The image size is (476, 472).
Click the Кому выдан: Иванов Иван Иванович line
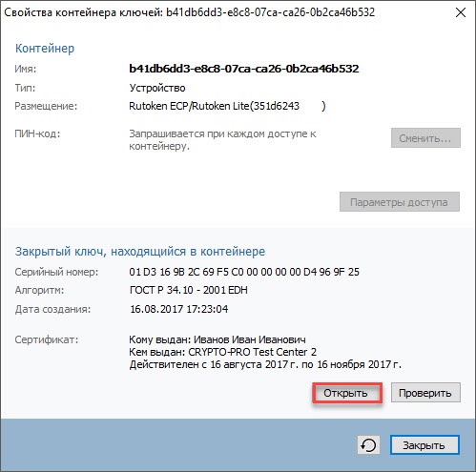[x=217, y=339]
